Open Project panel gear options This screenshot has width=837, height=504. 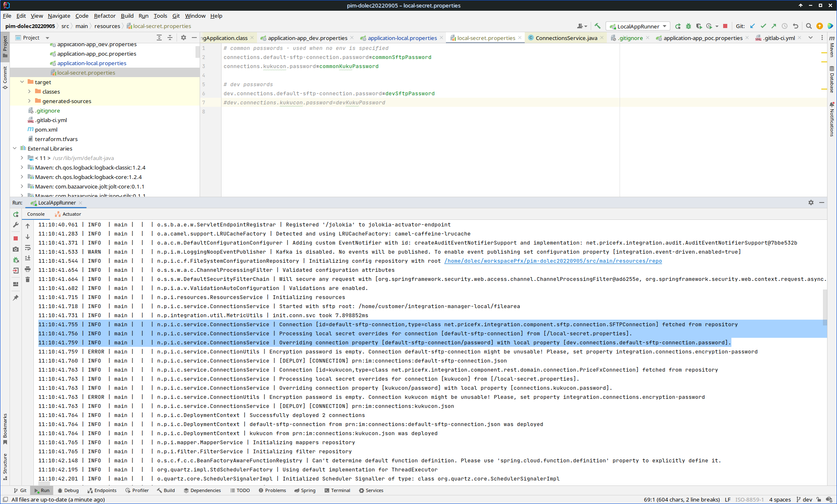click(x=184, y=38)
